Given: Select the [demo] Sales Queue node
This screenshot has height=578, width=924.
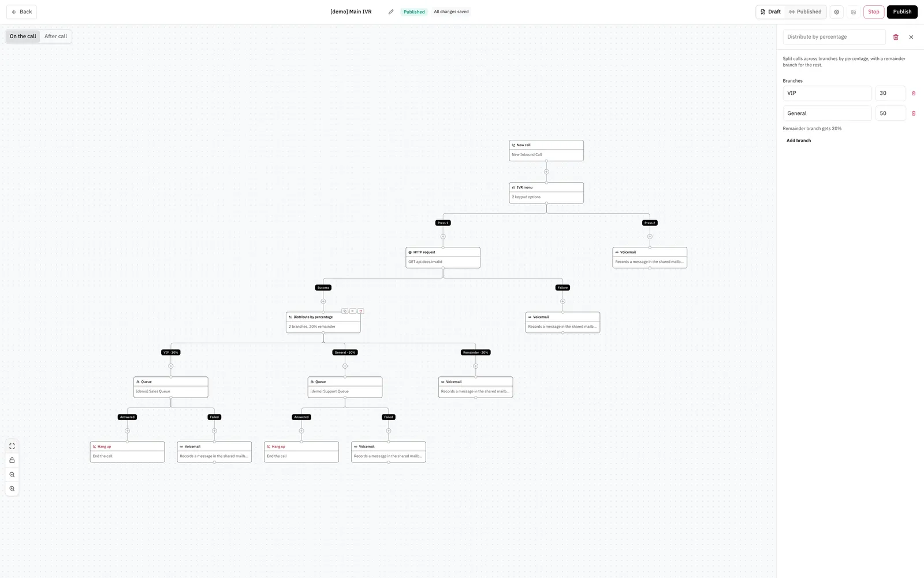Looking at the screenshot, I should pos(171,387).
